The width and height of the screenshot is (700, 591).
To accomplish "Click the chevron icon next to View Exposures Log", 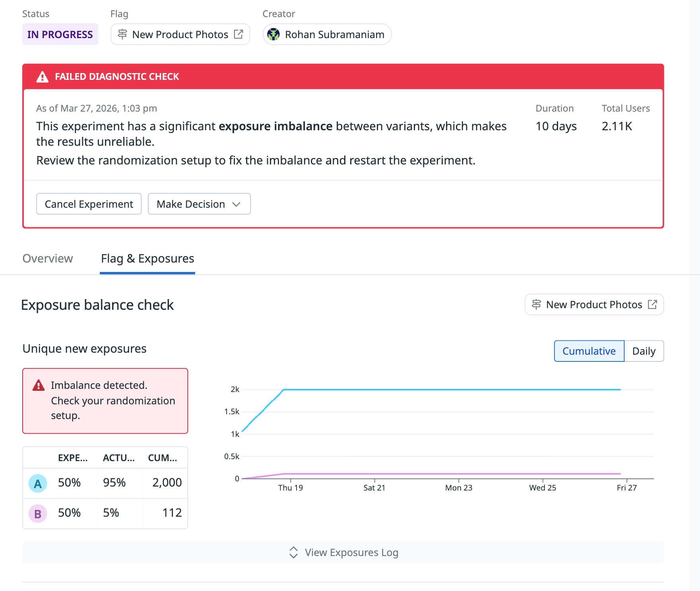I will pyautogui.click(x=293, y=552).
